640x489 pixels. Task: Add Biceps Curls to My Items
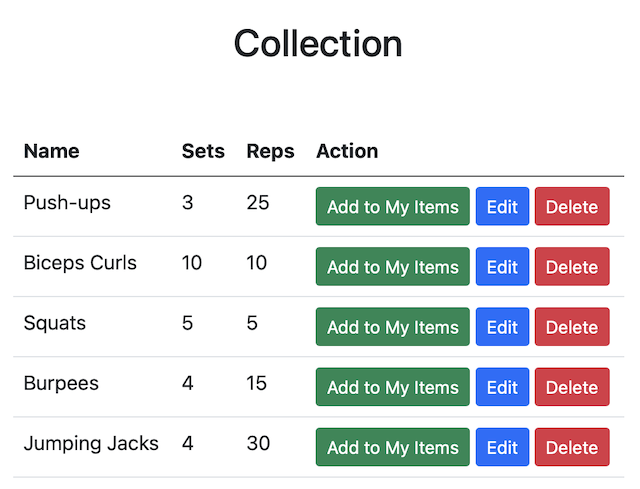[393, 267]
